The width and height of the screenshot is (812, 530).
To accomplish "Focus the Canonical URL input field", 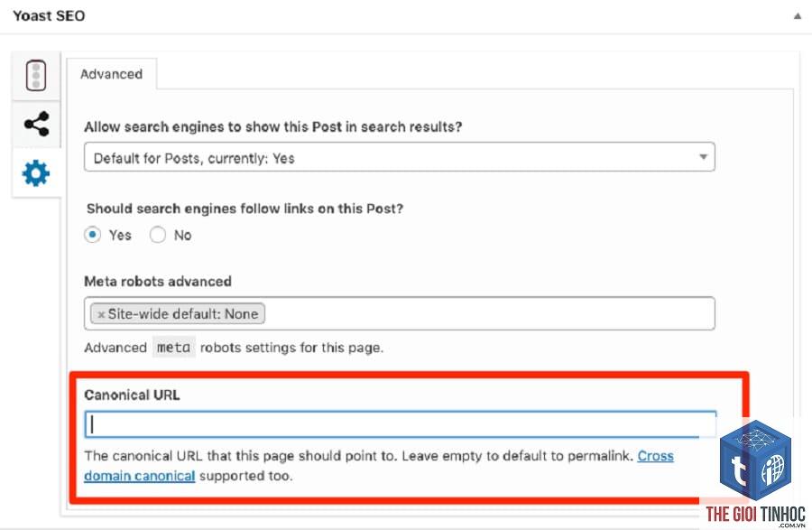I will click(401, 425).
